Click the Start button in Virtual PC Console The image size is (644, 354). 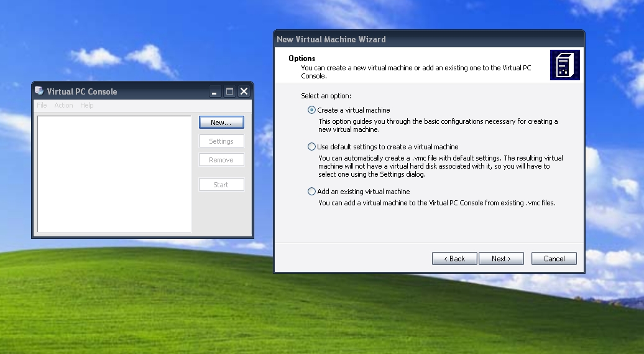[x=221, y=185]
